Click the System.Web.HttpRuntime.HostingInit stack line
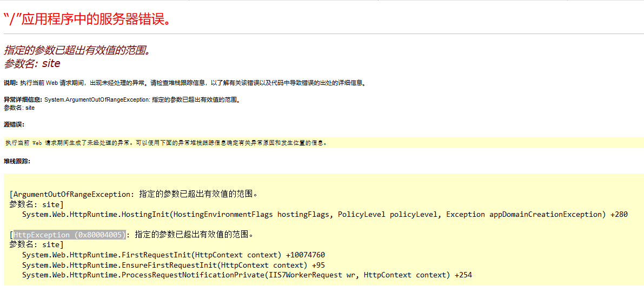 pos(325,214)
